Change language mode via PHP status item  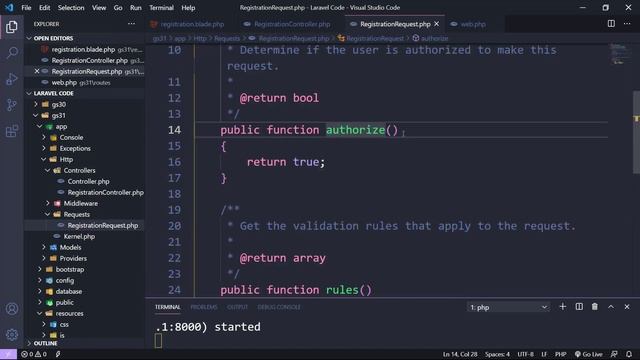560,354
